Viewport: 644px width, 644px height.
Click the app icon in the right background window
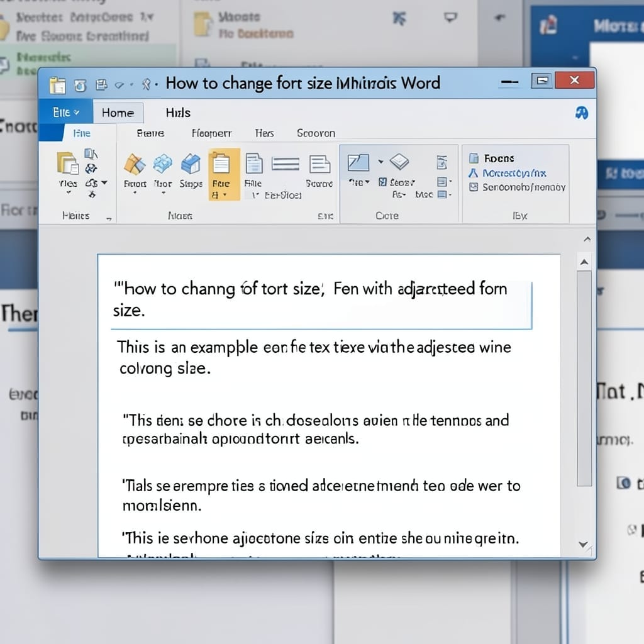pyautogui.click(x=548, y=25)
